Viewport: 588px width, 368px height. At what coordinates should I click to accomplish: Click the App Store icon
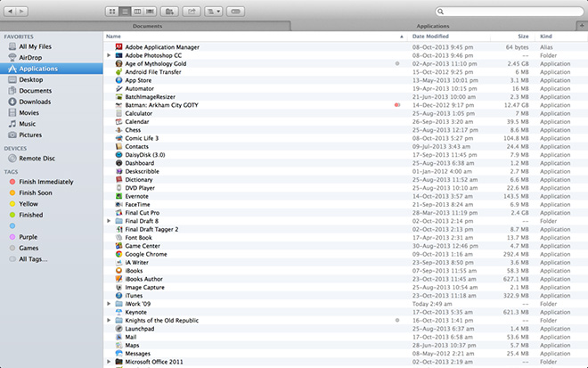[118, 80]
